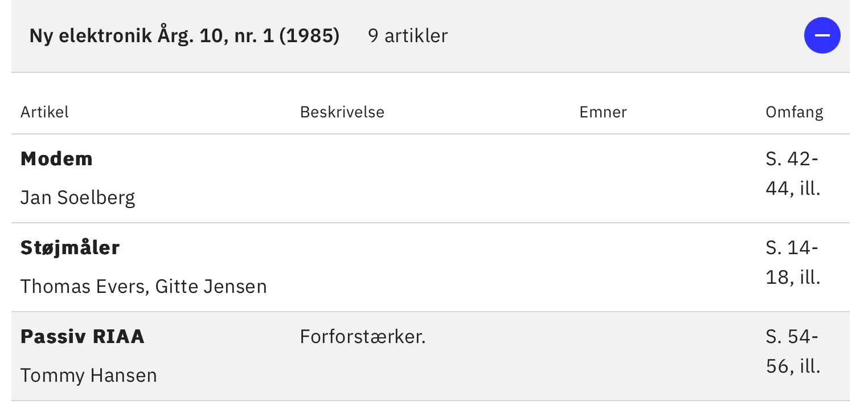This screenshot has height=412, width=868.
Task: Open the Støjmåler article title
Action: click(x=70, y=247)
